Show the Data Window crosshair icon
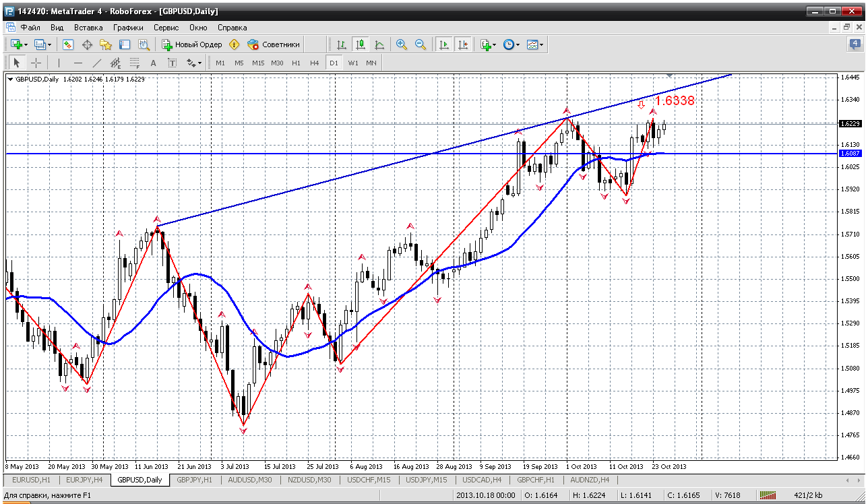 pos(87,44)
